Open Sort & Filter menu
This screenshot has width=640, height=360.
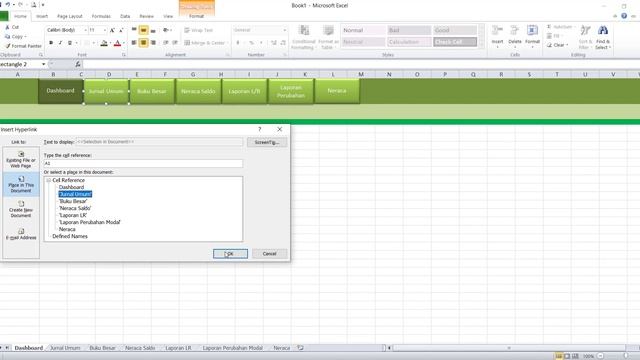click(x=585, y=37)
